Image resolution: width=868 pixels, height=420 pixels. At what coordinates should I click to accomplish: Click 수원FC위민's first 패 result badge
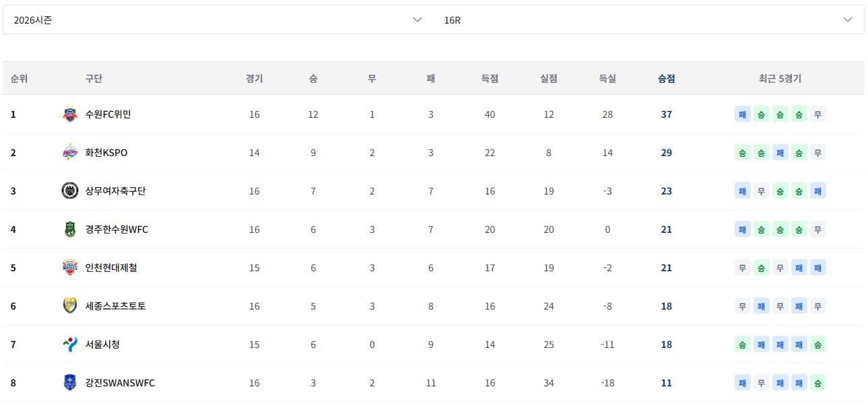pos(742,114)
